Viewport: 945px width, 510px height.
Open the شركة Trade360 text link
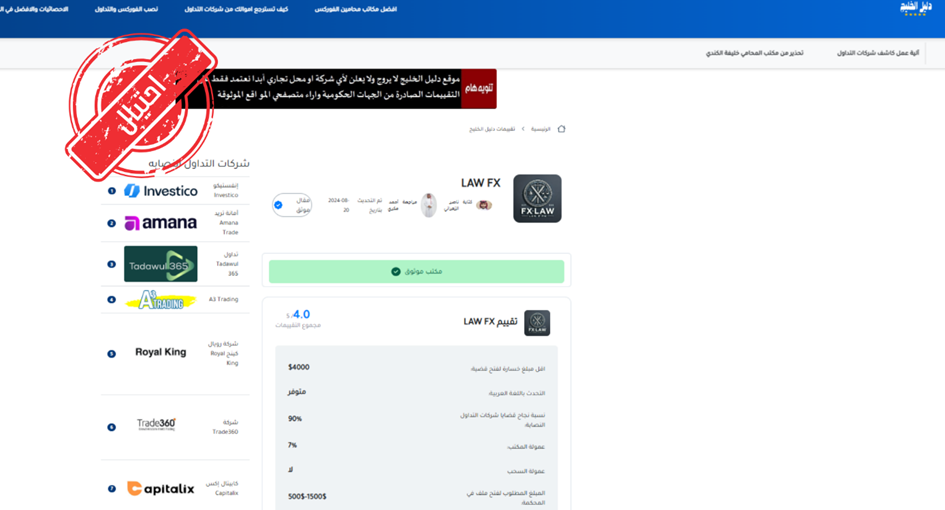(x=225, y=427)
